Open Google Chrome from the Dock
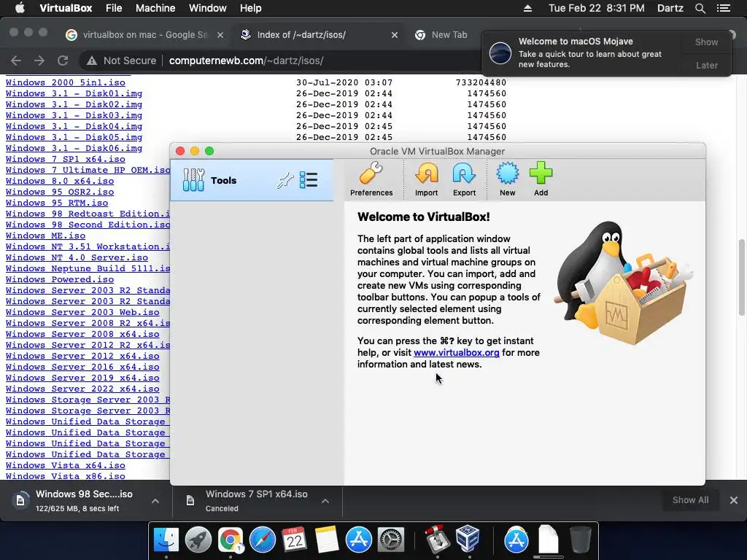 (x=230, y=540)
